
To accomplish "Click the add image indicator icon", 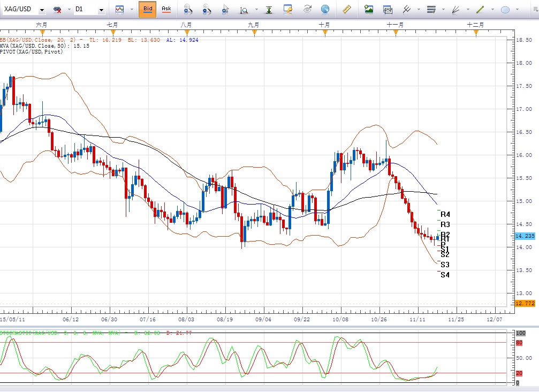I will (369, 9).
